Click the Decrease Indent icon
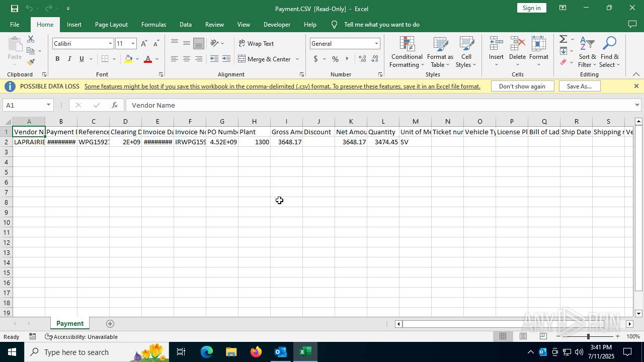This screenshot has width=644, height=362. (214, 59)
